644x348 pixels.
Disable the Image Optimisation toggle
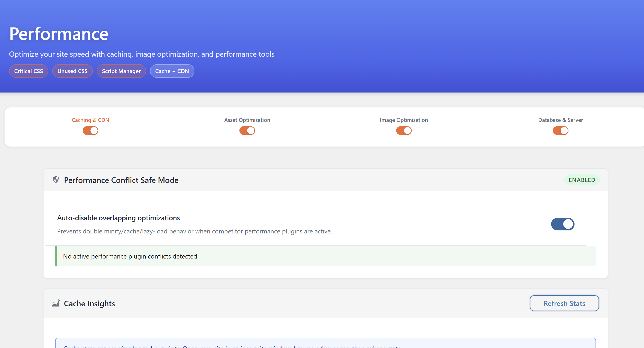pyautogui.click(x=404, y=130)
